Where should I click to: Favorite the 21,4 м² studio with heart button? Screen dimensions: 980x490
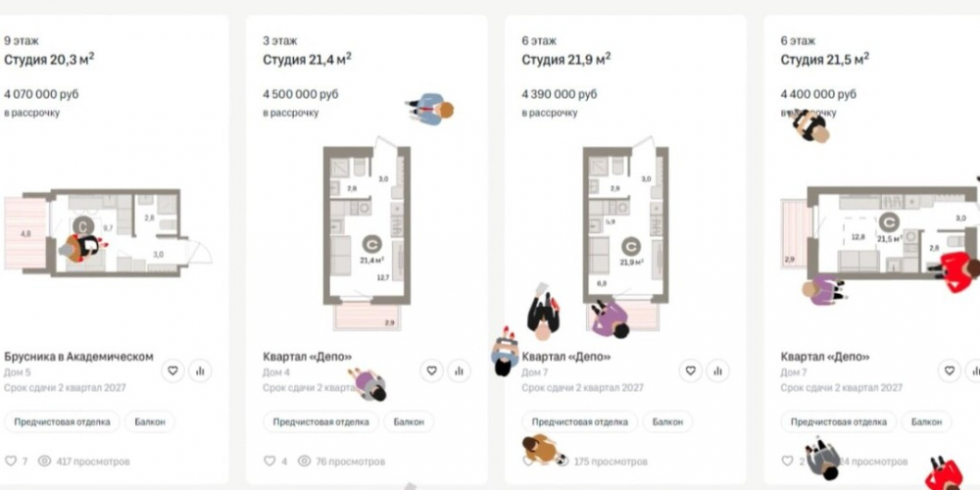point(432,370)
